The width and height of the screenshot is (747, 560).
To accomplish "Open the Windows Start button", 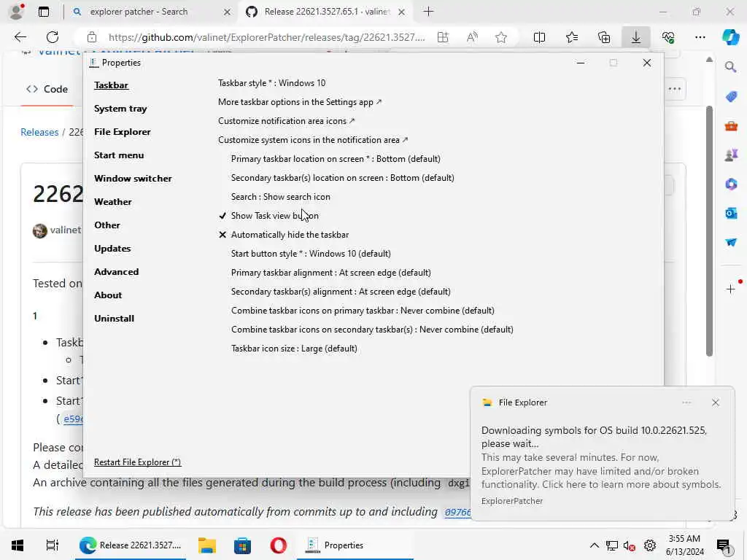I will click(18, 545).
